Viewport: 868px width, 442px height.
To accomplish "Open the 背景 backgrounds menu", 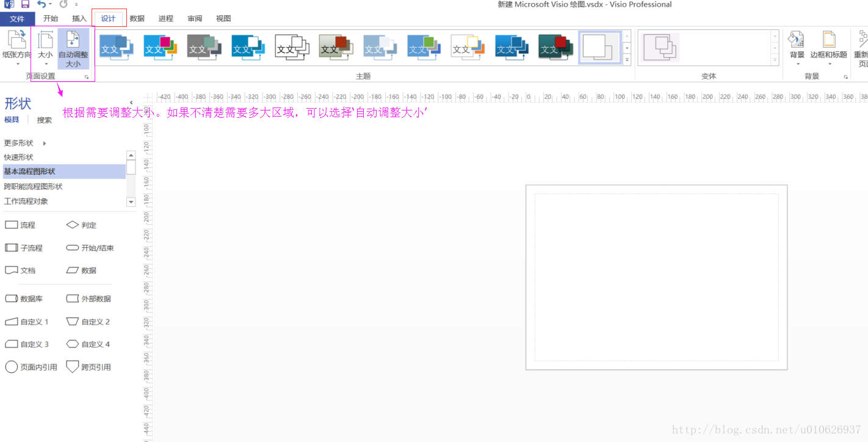I will (797, 49).
